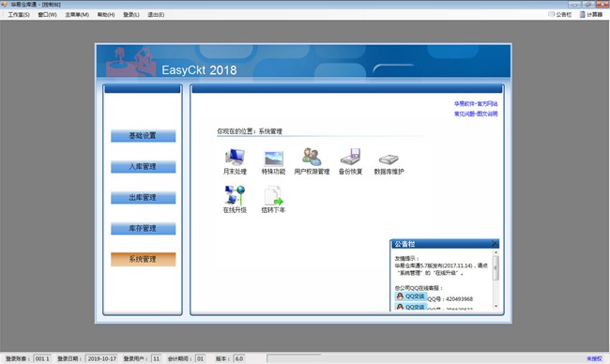
Task: Select the 出库管理 sidebar button
Action: pos(143,198)
